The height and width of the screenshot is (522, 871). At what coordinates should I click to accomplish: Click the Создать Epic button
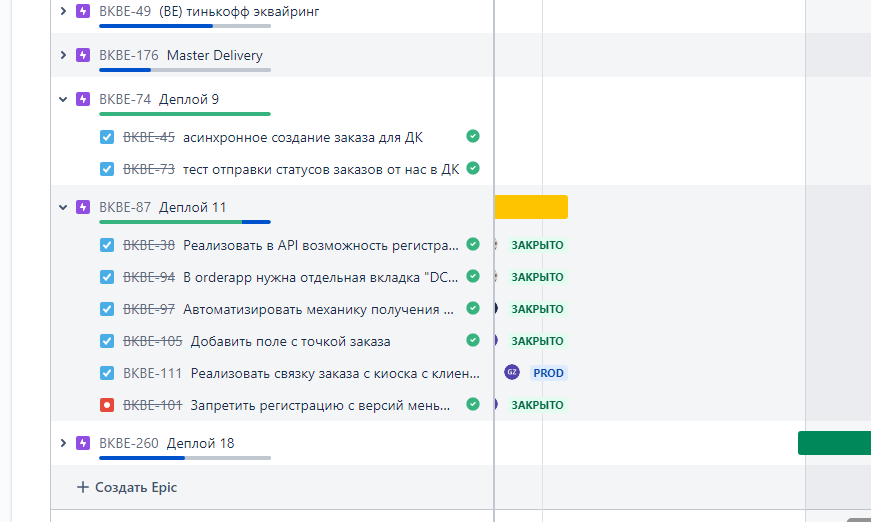135,487
